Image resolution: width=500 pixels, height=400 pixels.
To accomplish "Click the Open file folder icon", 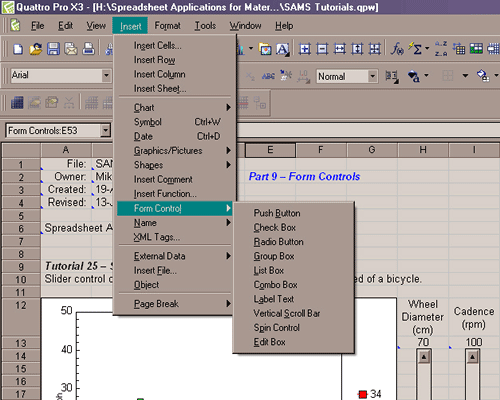I will coord(36,49).
